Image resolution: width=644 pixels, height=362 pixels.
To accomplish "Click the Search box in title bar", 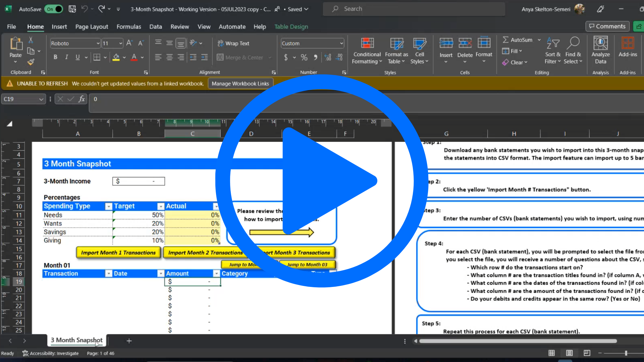I will (414, 9).
